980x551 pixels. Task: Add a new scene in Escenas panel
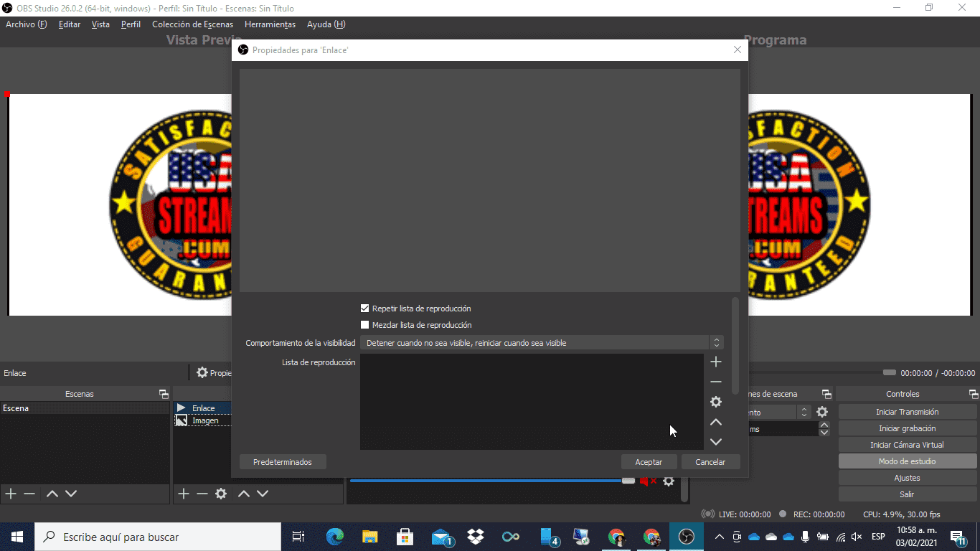coord(11,494)
